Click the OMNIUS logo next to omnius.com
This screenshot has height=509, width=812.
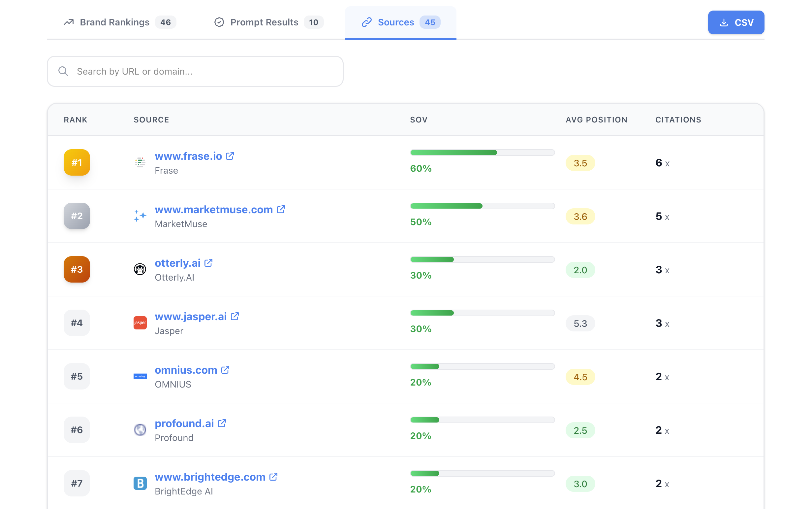(x=140, y=376)
